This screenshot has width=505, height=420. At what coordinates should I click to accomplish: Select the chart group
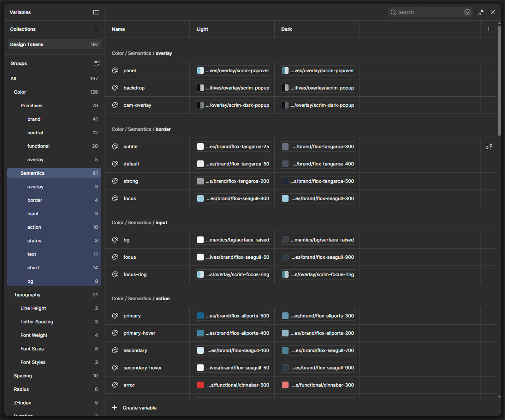54,268
